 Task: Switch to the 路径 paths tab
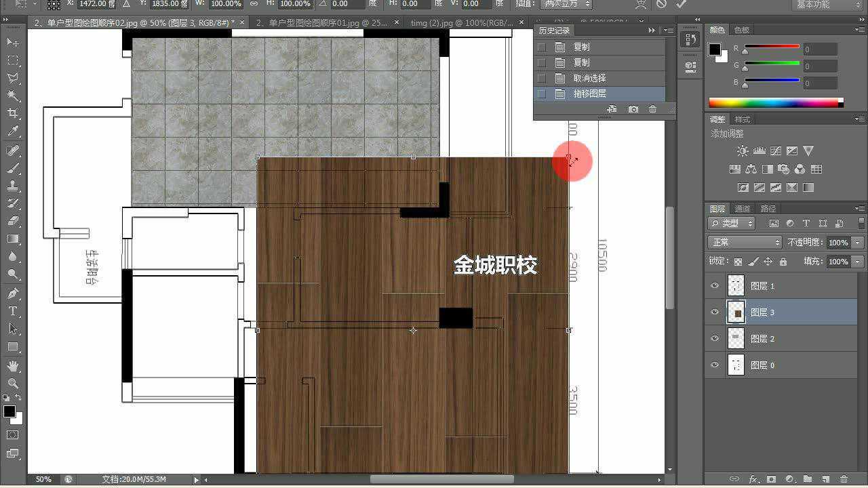point(768,209)
